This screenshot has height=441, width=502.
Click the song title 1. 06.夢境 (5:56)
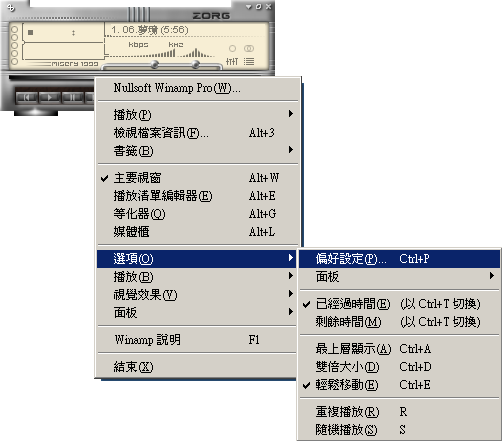(x=150, y=30)
